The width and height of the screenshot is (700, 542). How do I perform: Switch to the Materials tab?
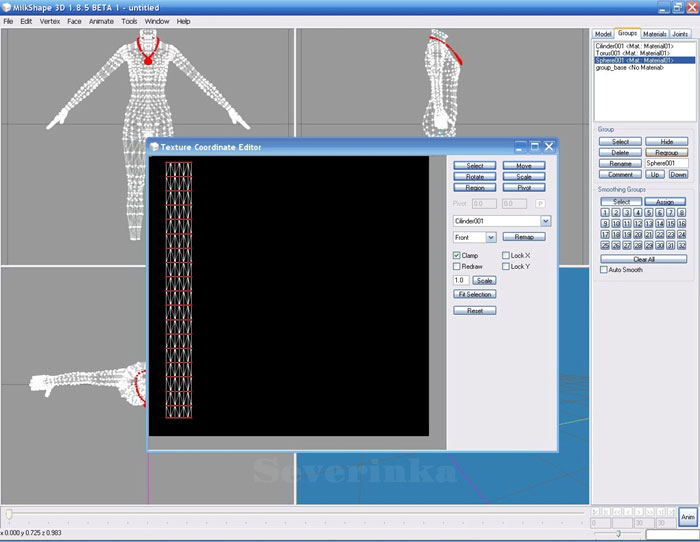655,34
